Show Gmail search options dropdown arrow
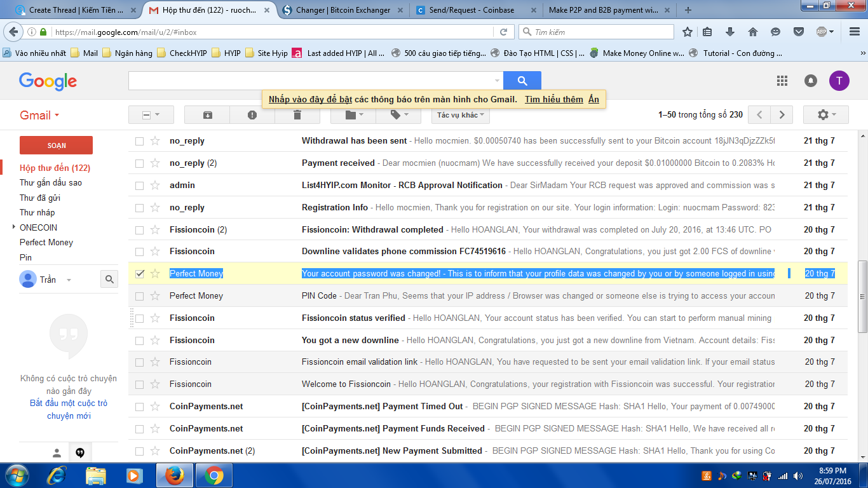Viewport: 868px width, 488px height. [x=496, y=81]
